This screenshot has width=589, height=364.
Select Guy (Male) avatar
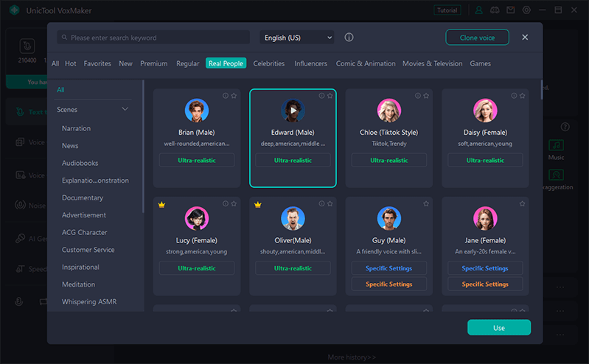pyautogui.click(x=389, y=218)
